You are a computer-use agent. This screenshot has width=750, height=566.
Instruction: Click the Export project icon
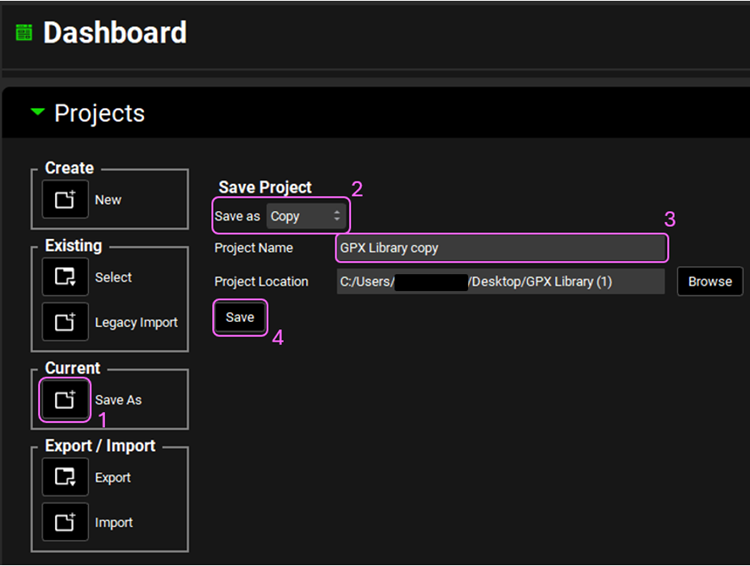pyautogui.click(x=65, y=477)
